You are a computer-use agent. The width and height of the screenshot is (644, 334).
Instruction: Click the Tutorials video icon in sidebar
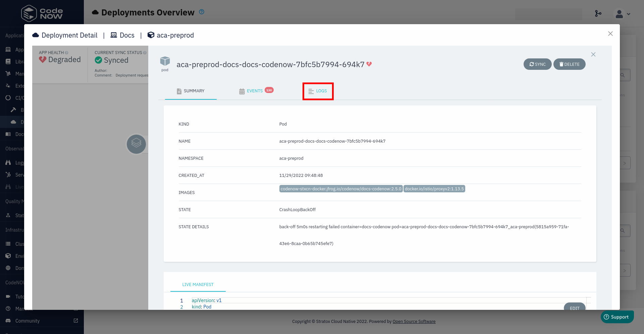tap(8, 297)
